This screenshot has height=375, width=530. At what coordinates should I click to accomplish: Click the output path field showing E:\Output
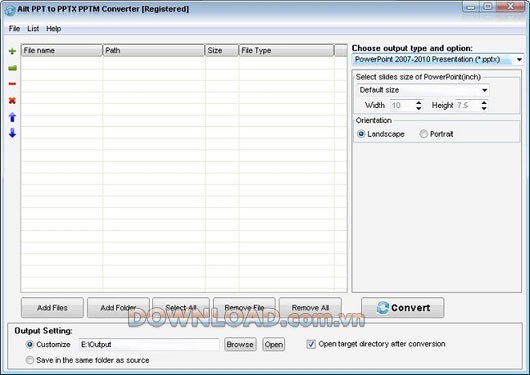(149, 345)
